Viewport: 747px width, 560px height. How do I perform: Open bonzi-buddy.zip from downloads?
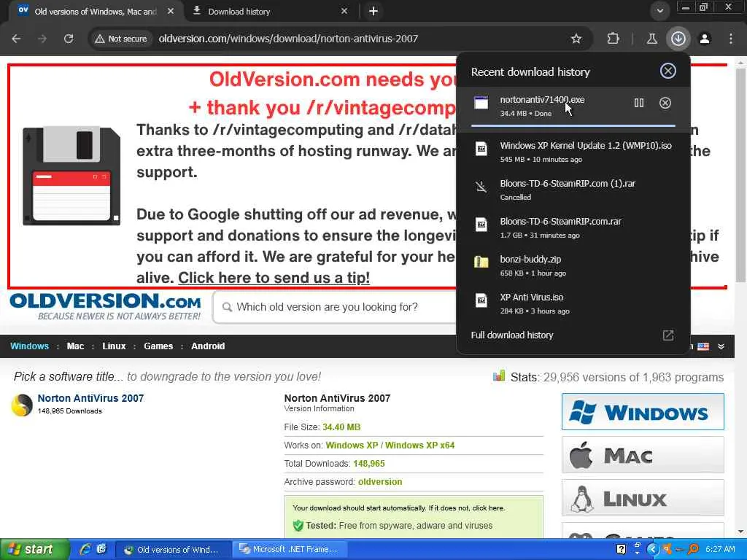[x=573, y=265]
